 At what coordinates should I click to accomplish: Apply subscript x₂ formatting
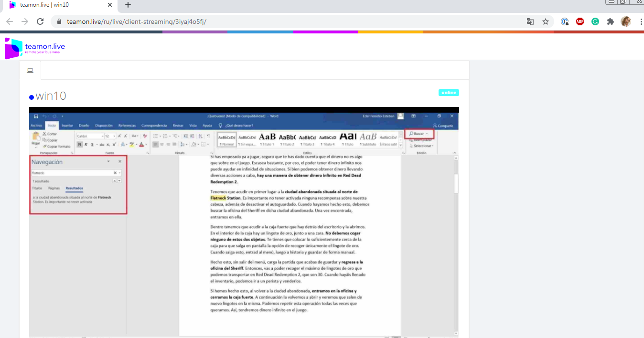click(108, 144)
